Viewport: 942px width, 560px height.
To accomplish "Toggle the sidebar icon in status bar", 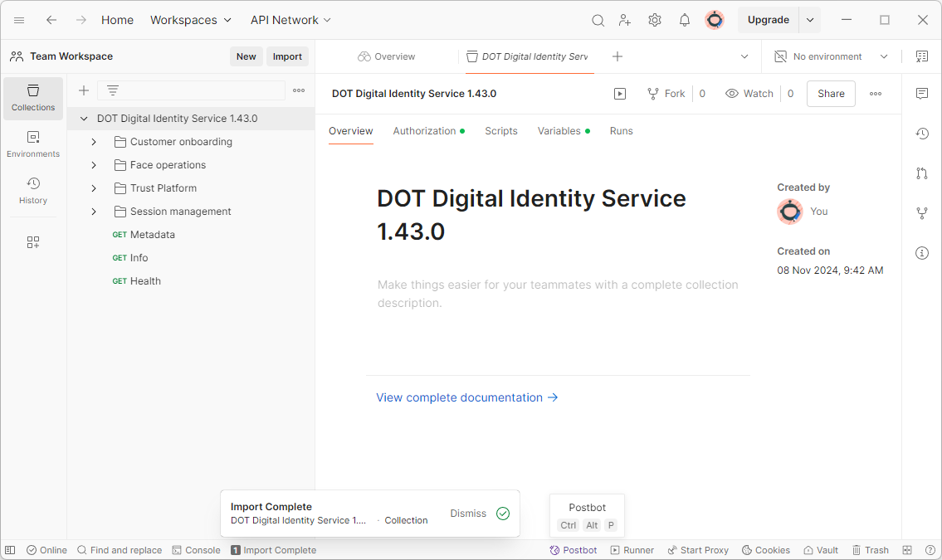I will (10, 550).
